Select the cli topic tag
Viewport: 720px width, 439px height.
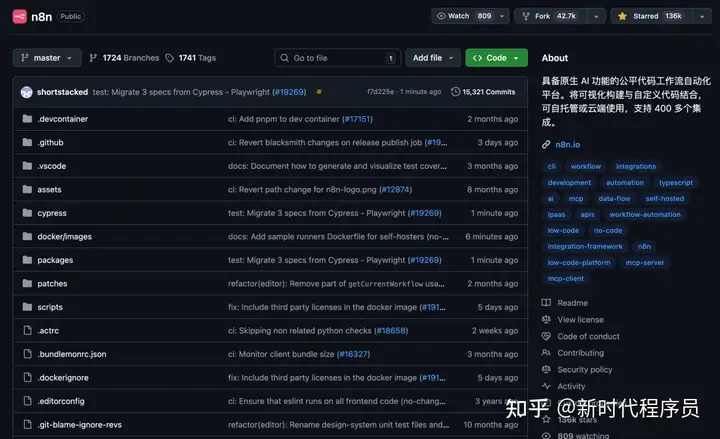(x=551, y=166)
